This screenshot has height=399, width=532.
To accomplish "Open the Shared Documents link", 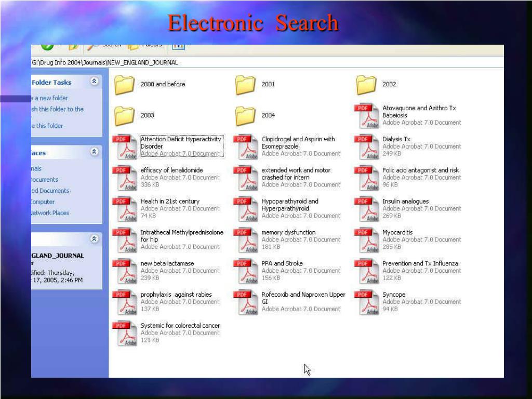I will [x=50, y=191].
